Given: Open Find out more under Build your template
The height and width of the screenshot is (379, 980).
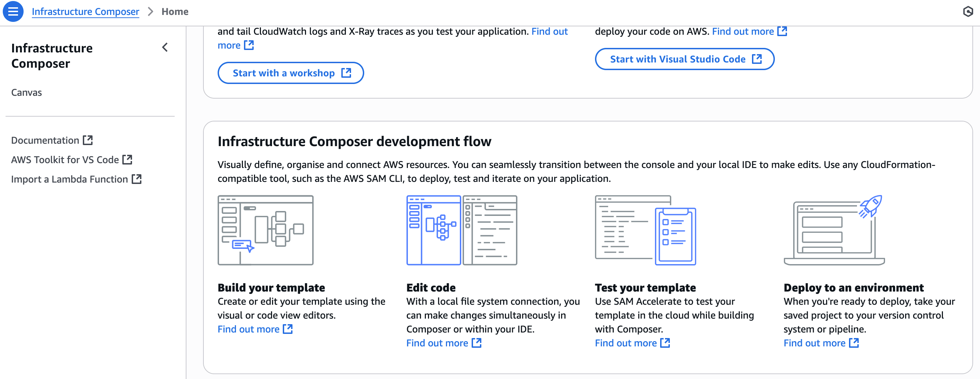Looking at the screenshot, I should point(248,329).
